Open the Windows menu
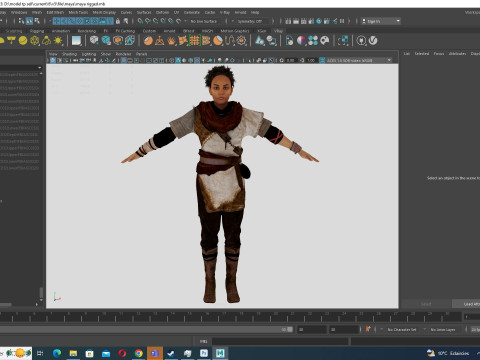This screenshot has height=360, width=480. click(19, 12)
